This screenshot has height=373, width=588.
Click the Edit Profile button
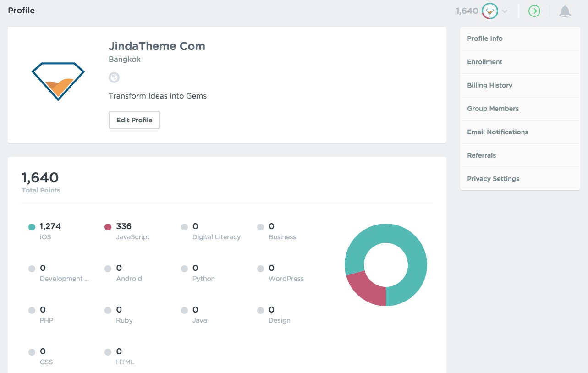[134, 120]
